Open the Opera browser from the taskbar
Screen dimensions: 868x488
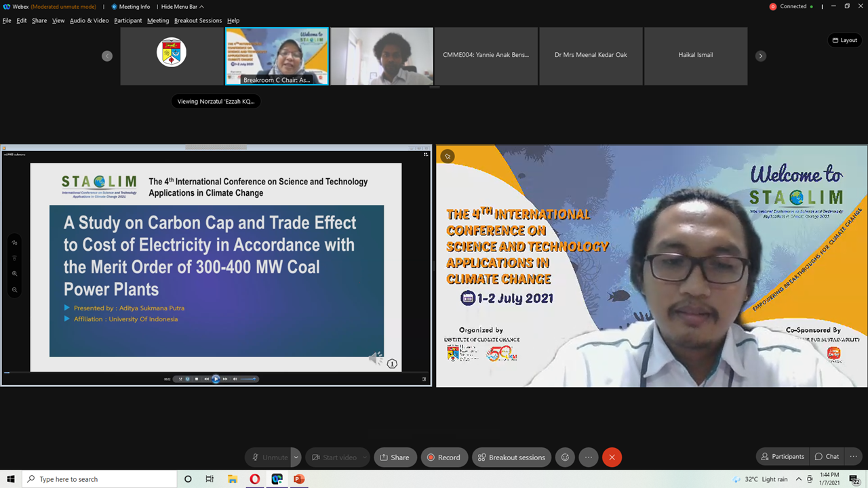[x=254, y=479]
